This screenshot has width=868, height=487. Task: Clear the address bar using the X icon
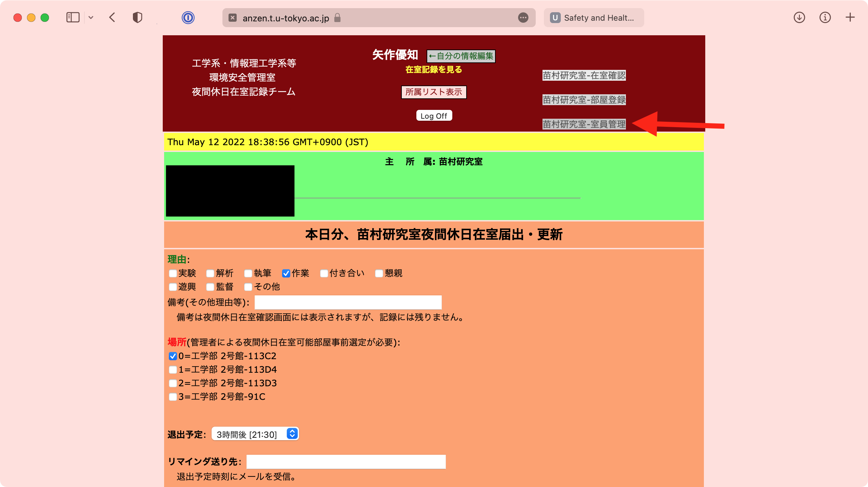232,18
